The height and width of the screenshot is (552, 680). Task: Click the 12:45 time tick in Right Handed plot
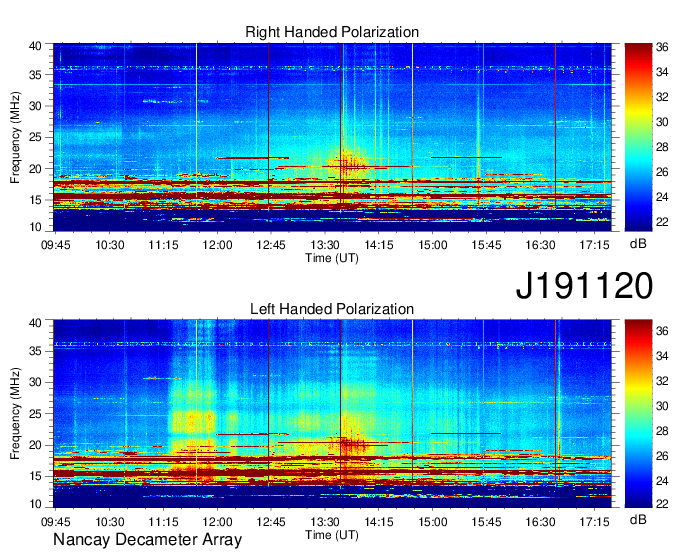271,245
